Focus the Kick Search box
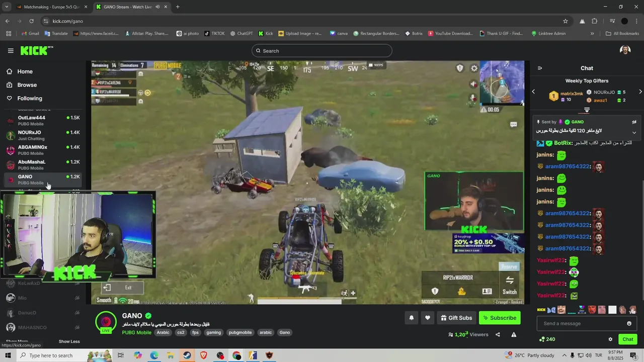Image resolution: width=644 pixels, height=362 pixels. point(322,51)
